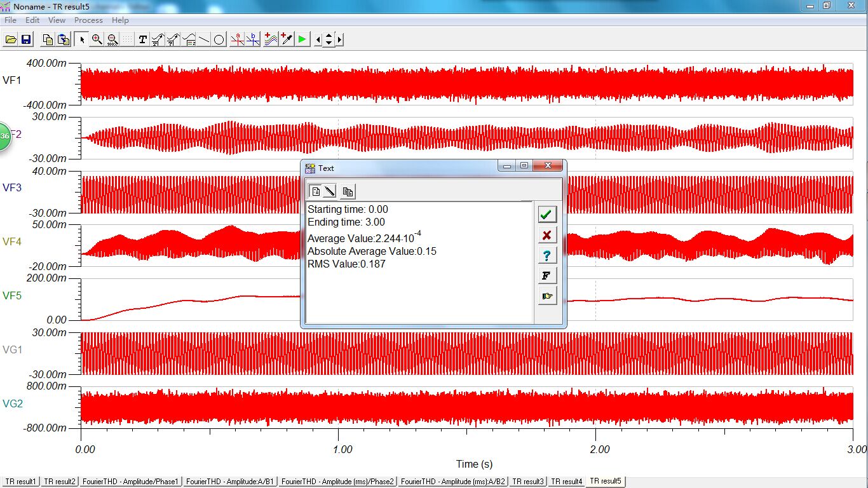
Task: Cancel Text dialog with red X button
Action: pyautogui.click(x=547, y=234)
